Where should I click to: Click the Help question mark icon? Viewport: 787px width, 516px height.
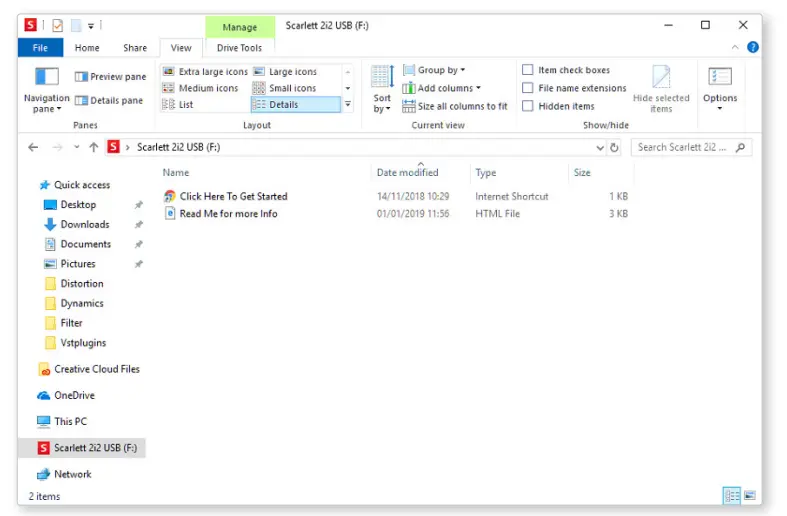(752, 47)
